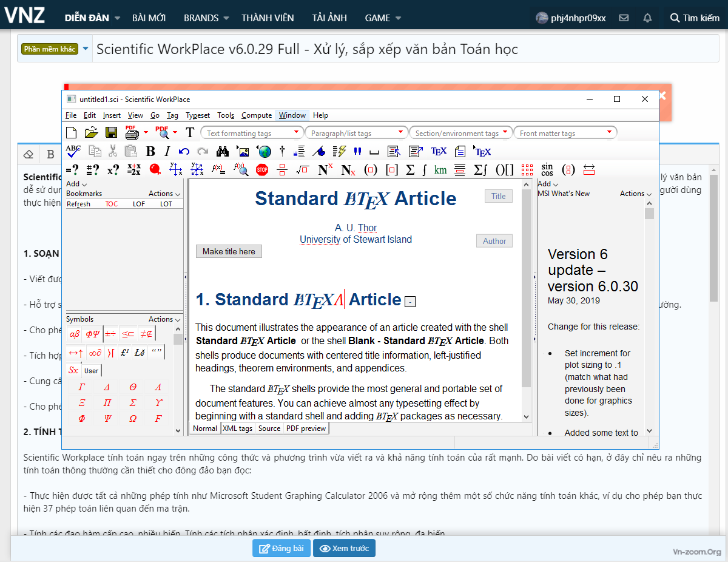This screenshot has height=562, width=728.
Task: Insert the Gamma symbol from Symbols panel
Action: point(82,387)
